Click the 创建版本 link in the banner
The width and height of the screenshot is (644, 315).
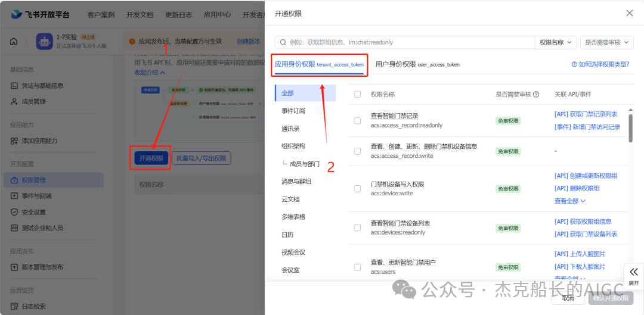click(249, 42)
